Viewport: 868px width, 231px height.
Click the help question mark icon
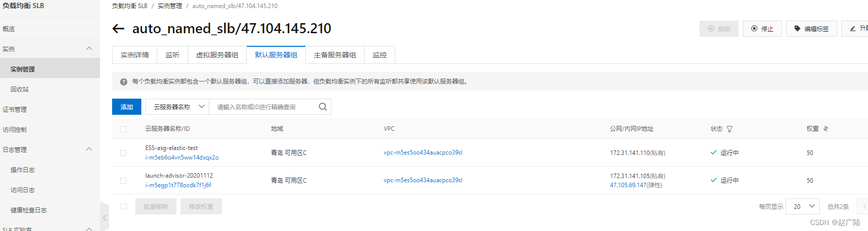click(124, 82)
